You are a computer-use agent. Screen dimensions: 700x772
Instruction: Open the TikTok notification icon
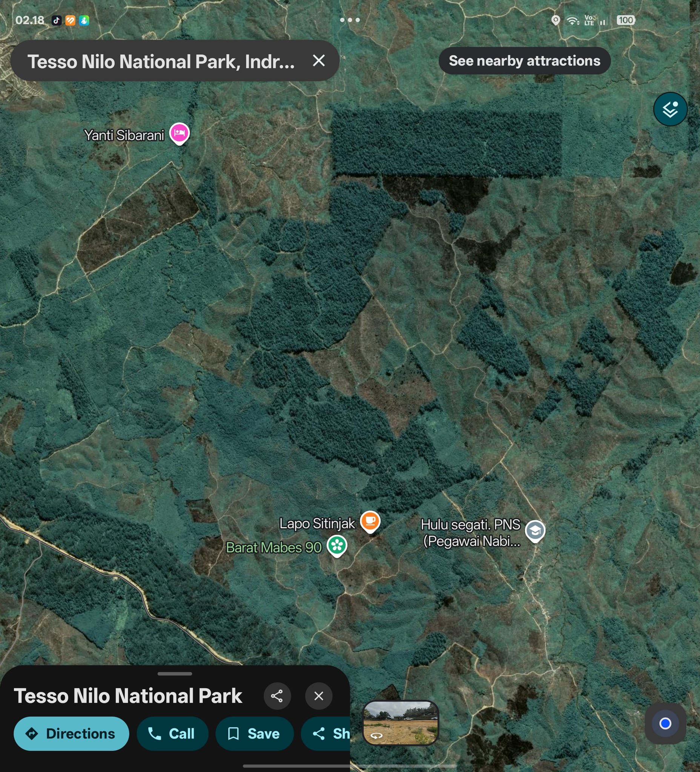click(x=57, y=20)
